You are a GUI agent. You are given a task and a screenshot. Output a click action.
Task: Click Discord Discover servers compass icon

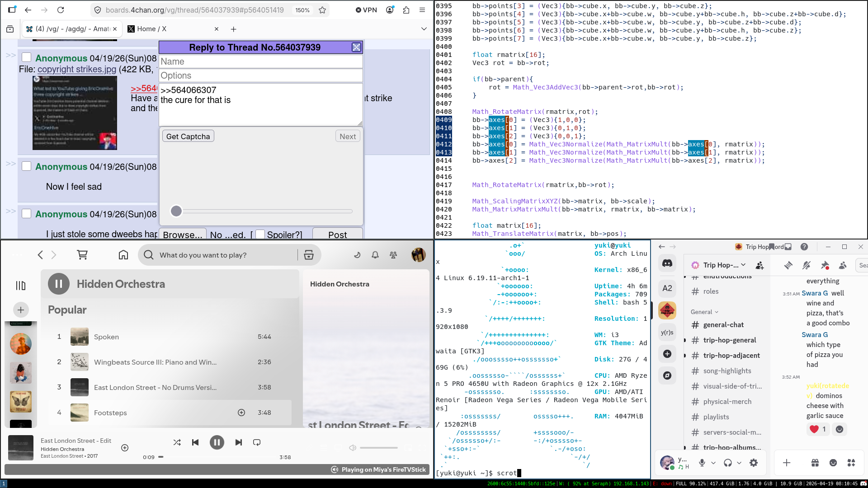pos(667,375)
